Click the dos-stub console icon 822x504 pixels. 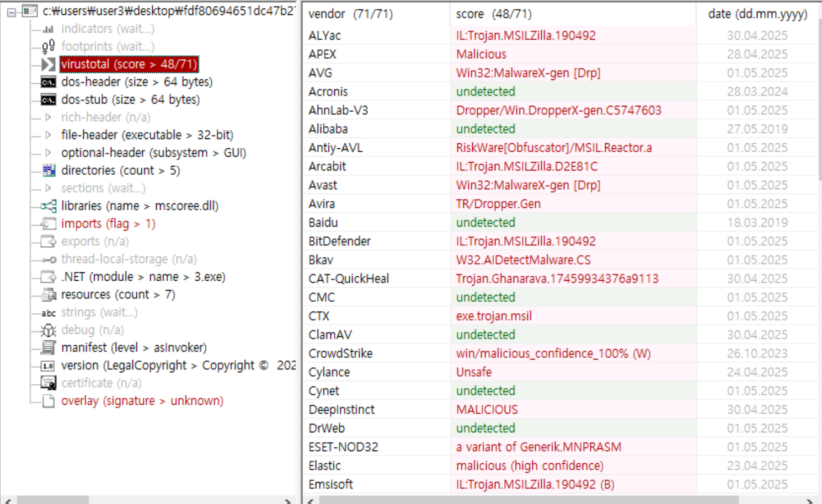(49, 100)
